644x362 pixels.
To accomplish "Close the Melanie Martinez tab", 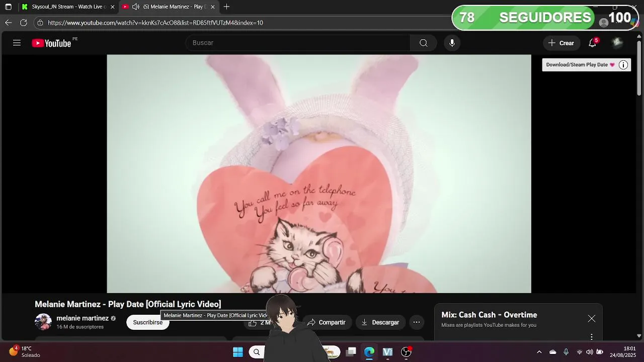I will point(212,7).
